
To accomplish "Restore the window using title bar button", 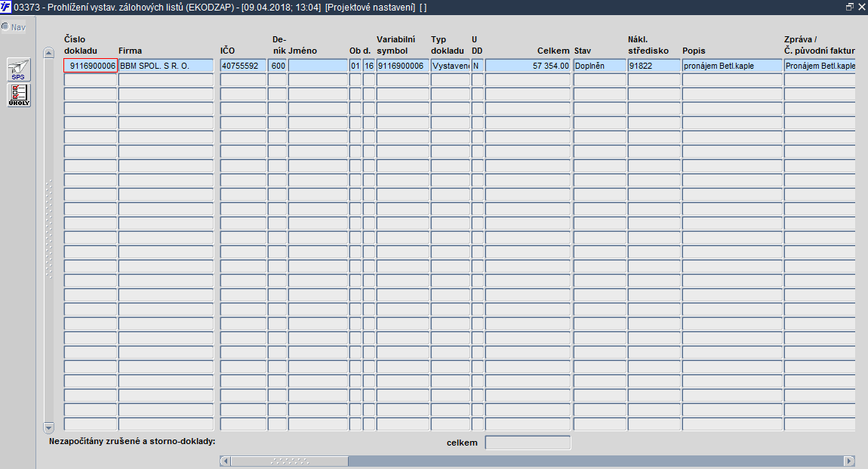I will point(850,7).
